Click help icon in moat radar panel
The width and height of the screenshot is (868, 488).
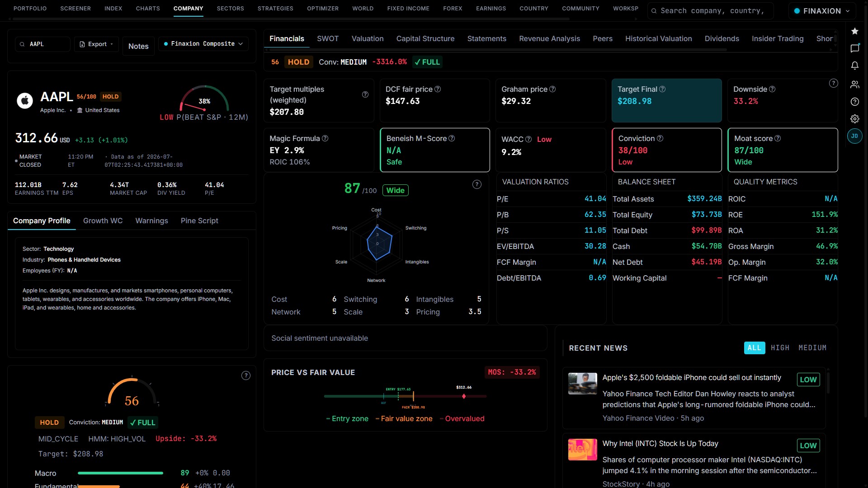tap(477, 184)
